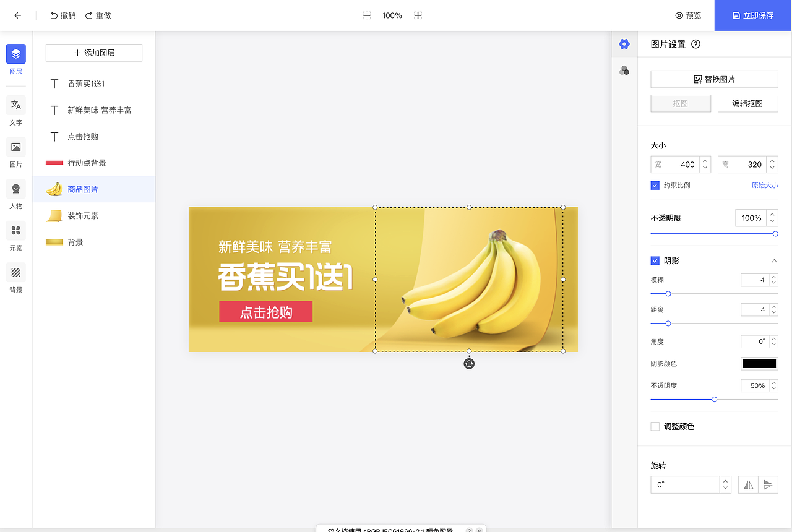
Task: Collapse the 阴影 shadow settings section
Action: pos(774,260)
